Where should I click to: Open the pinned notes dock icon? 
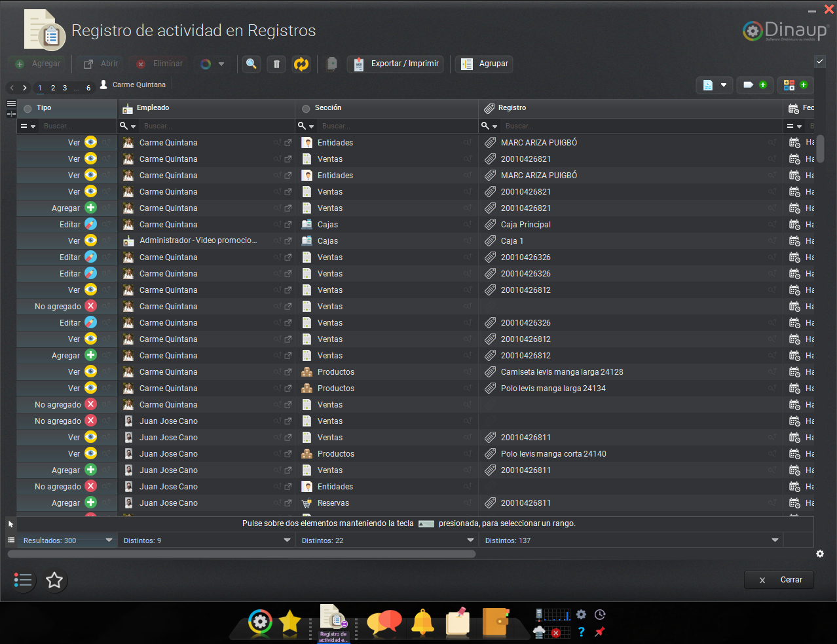click(458, 622)
